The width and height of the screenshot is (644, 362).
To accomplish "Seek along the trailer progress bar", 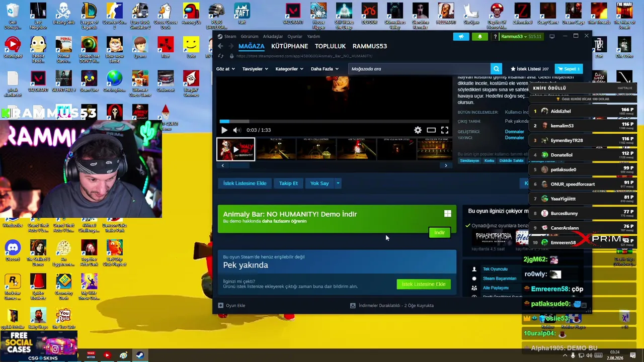I will tap(335, 121).
